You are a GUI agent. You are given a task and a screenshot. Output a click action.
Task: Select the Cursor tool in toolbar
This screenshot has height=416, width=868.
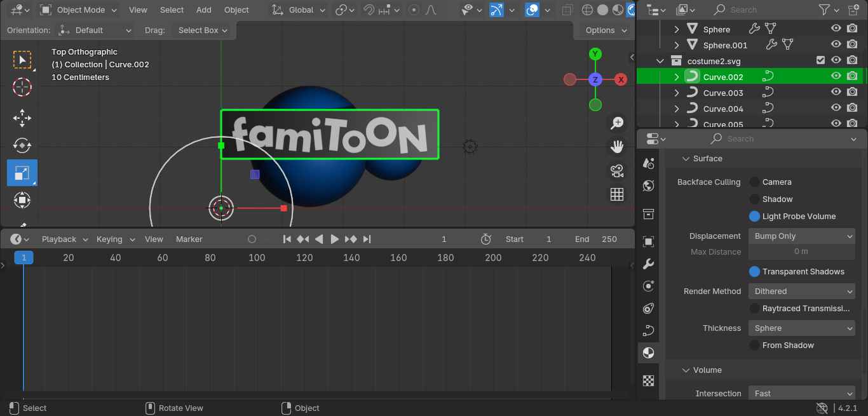(22, 86)
